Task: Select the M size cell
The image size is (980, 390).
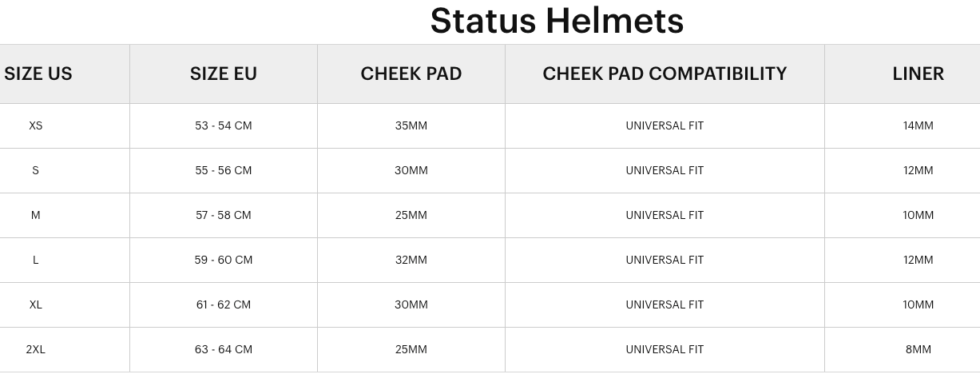Action: [x=36, y=215]
